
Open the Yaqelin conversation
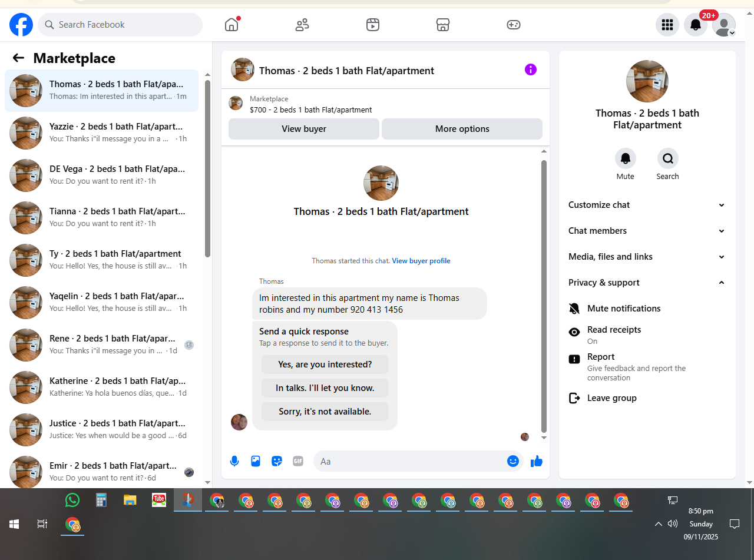101,303
